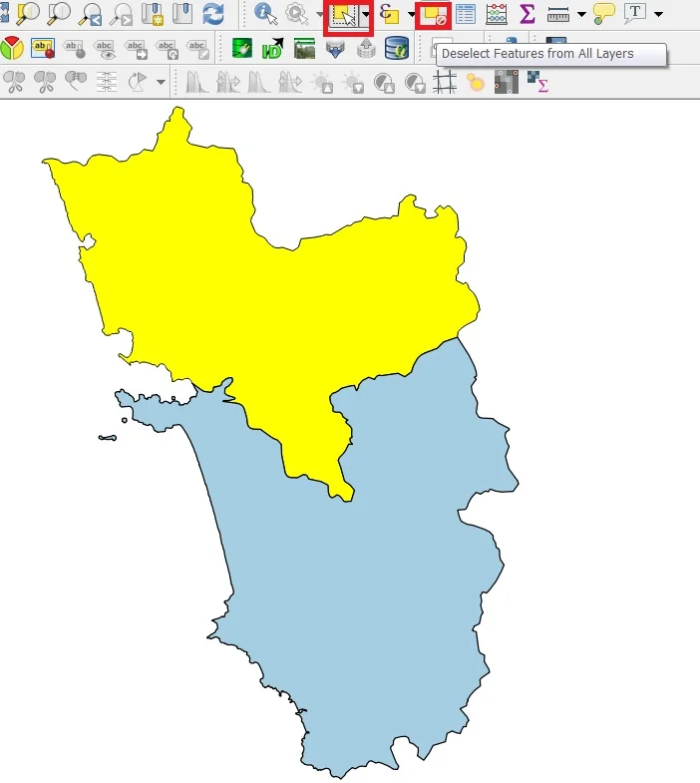Viewport: 700px width, 783px height.
Task: Click Increase Brightness raster icon
Action: coord(321,83)
